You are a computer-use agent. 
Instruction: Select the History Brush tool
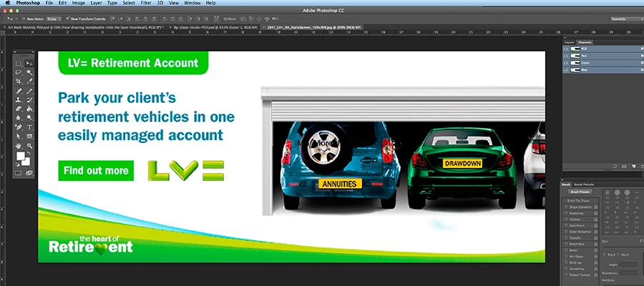29,99
